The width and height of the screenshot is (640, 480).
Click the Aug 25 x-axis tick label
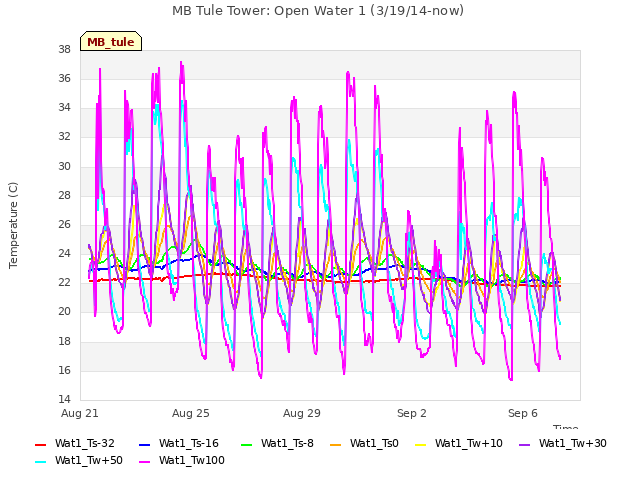(x=191, y=413)
